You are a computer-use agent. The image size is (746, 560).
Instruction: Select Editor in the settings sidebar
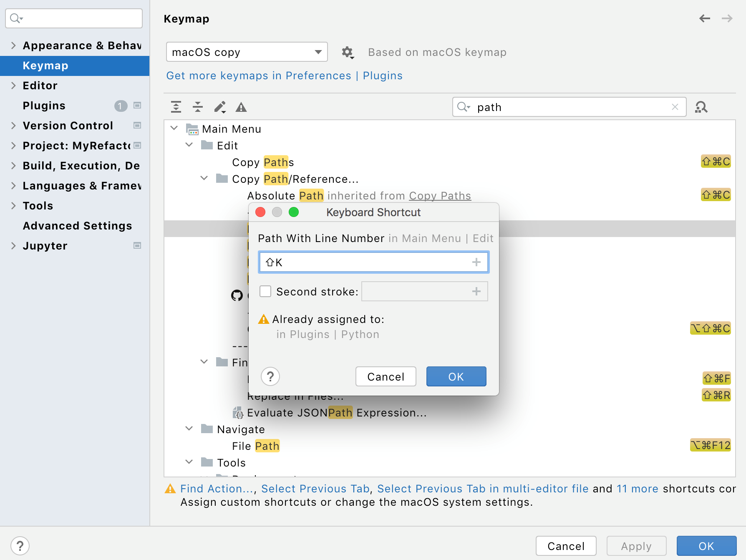[x=40, y=86]
